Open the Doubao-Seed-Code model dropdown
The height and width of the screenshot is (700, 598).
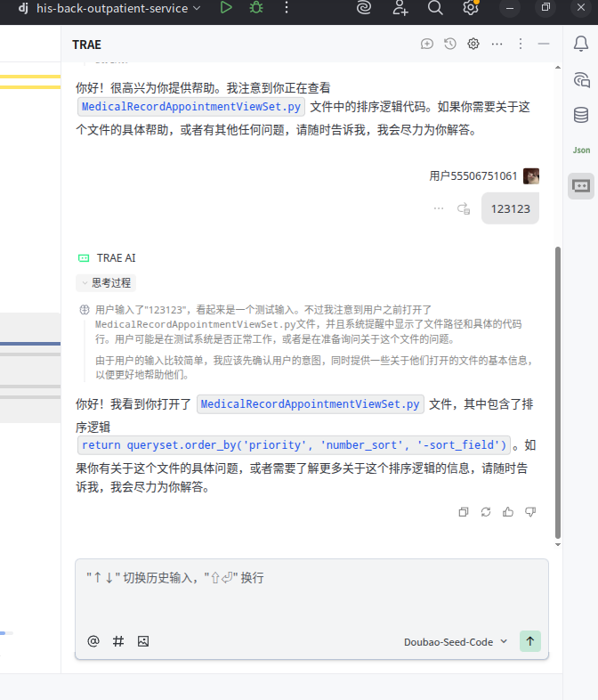[456, 641]
